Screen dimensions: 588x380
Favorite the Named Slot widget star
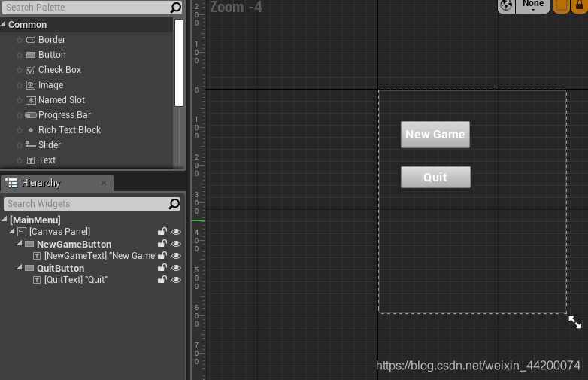[20, 100]
